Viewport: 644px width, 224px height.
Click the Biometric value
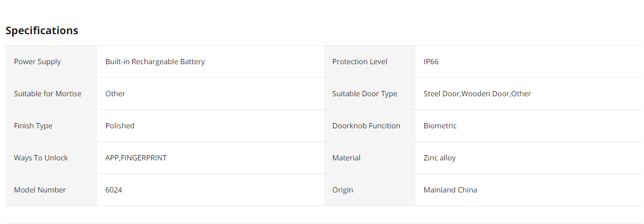[x=440, y=126]
